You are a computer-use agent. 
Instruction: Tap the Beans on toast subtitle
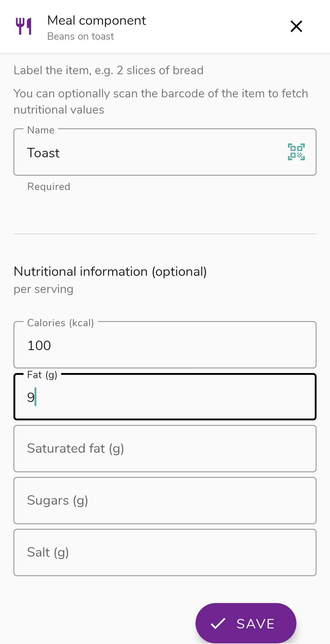pyautogui.click(x=81, y=36)
